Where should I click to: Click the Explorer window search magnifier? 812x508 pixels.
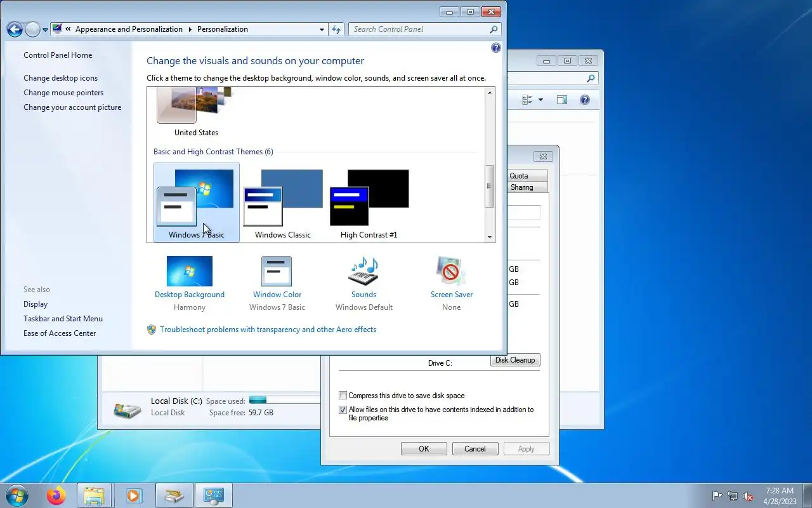tap(591, 79)
